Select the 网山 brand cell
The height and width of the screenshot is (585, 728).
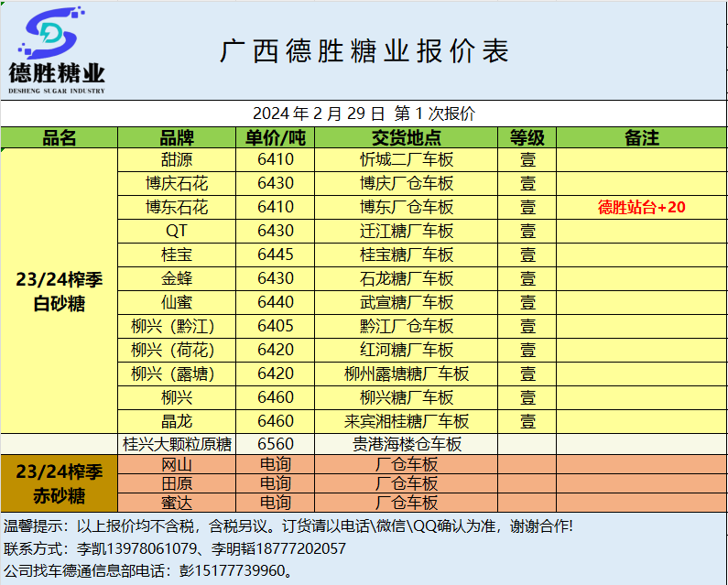[x=177, y=464]
